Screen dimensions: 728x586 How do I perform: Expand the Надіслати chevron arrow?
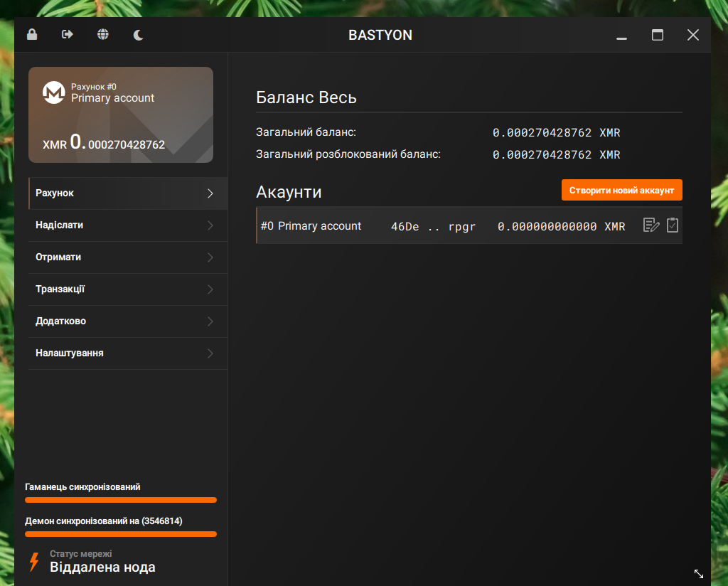pos(210,225)
